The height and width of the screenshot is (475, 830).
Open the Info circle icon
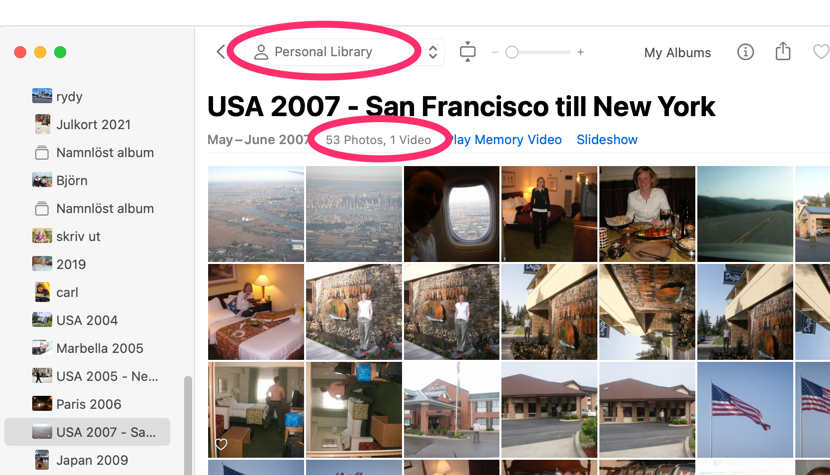(745, 52)
